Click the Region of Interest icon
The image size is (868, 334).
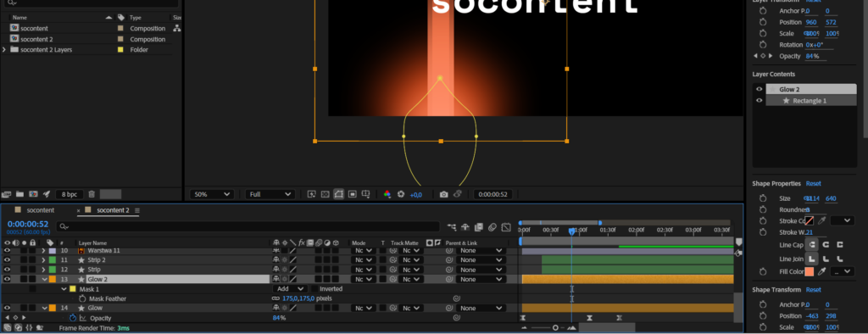click(x=352, y=194)
